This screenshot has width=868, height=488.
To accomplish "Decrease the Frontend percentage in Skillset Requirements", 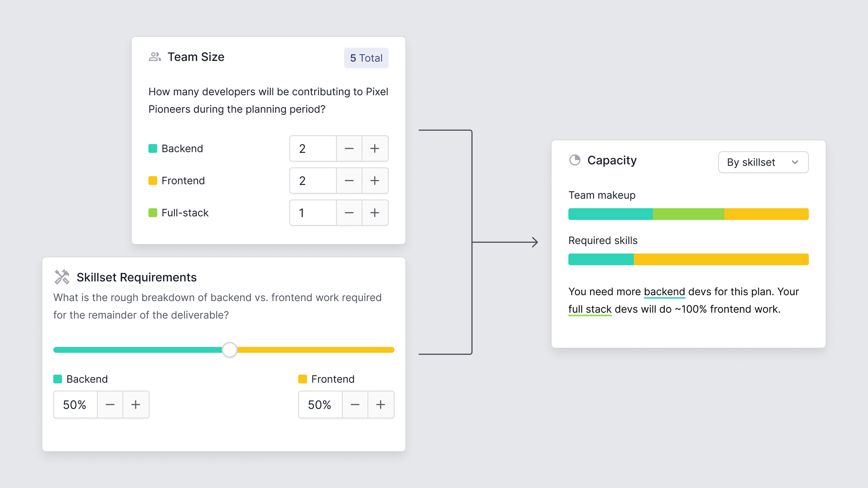I will (355, 404).
